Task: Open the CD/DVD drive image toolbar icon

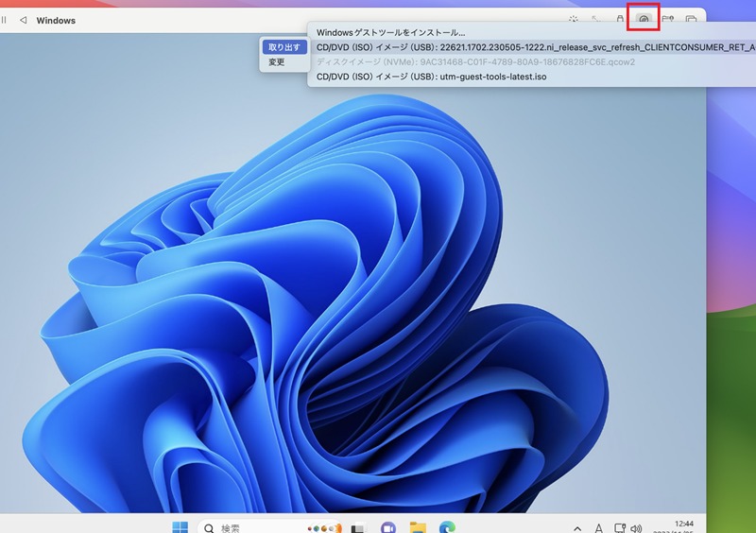Action: coord(644,19)
